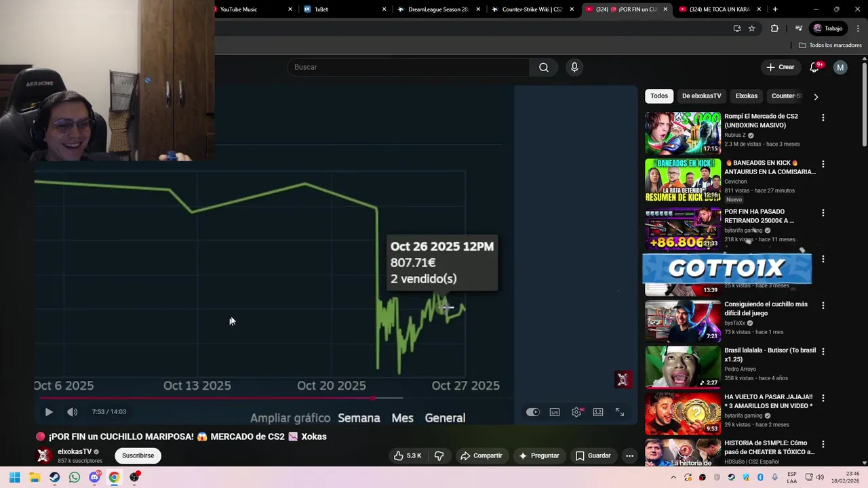This screenshot has height=488, width=868.
Task: Dislike the video with thumbs down
Action: 439,456
